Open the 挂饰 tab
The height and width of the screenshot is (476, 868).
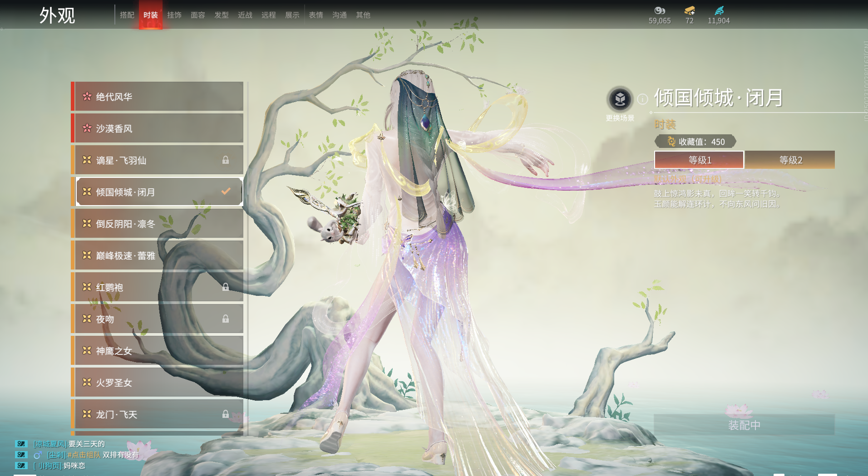(174, 15)
